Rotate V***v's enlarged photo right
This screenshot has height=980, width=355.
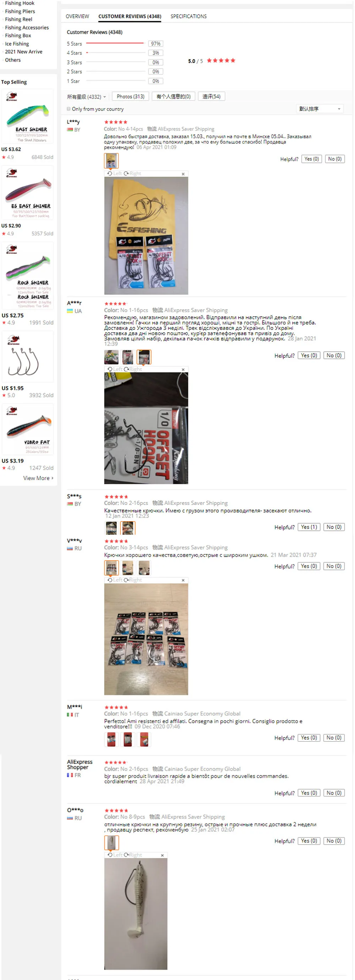pyautogui.click(x=132, y=580)
